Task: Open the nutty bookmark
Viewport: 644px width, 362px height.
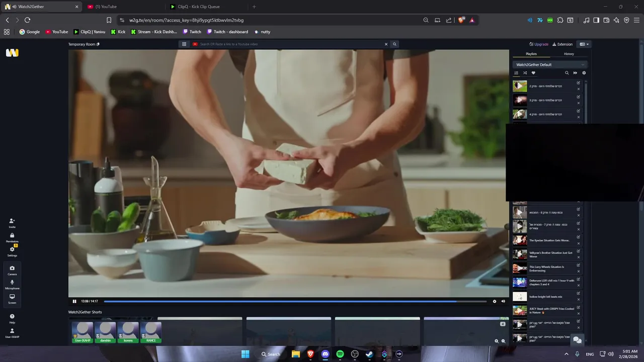Action: click(262, 32)
